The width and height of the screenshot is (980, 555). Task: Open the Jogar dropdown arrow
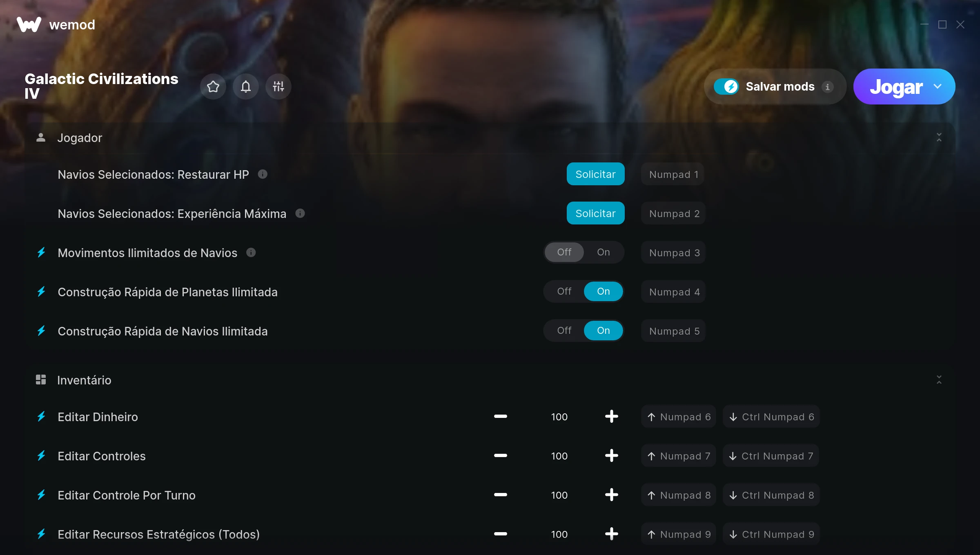tap(938, 87)
